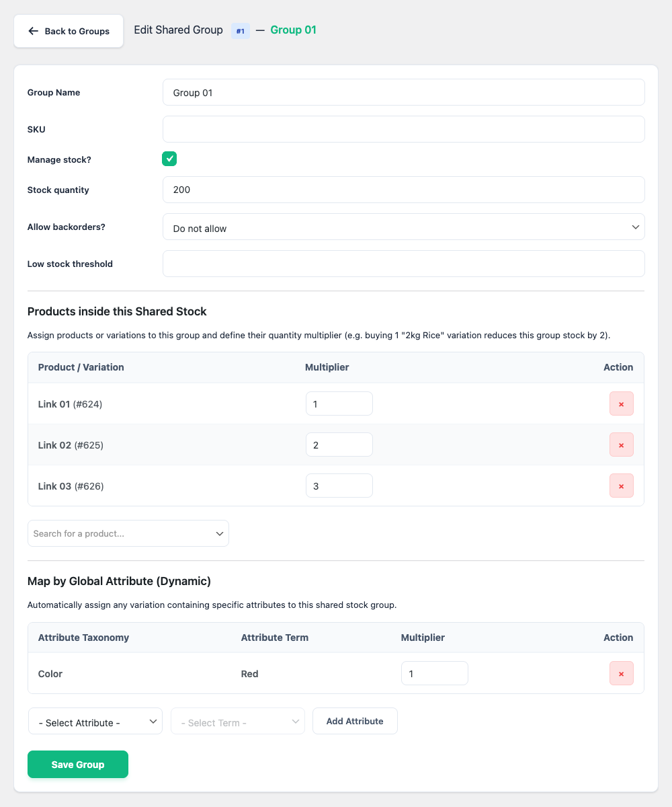
Task: Edit the multiplier for Link 01
Action: pyautogui.click(x=339, y=404)
